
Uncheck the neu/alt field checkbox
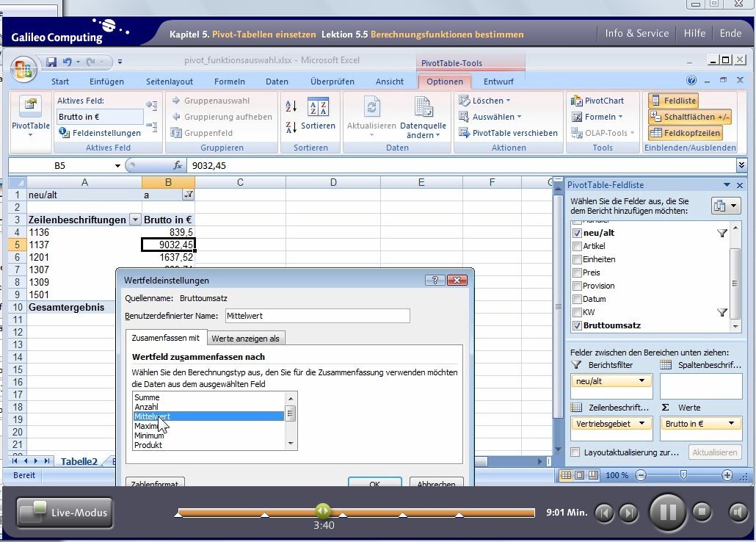577,233
